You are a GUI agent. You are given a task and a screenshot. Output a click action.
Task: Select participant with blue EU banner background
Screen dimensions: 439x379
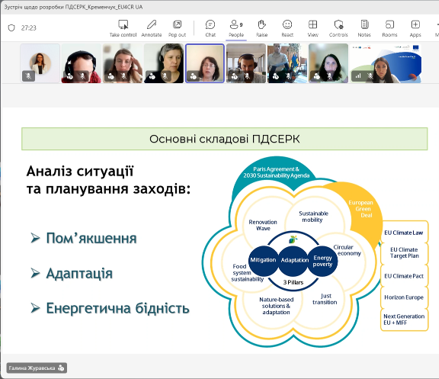click(386, 63)
